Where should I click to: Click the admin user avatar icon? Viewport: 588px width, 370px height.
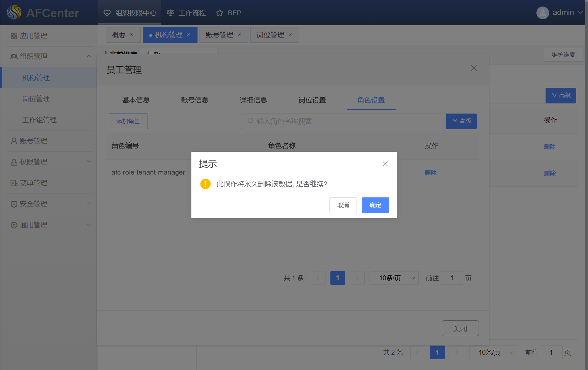[542, 13]
